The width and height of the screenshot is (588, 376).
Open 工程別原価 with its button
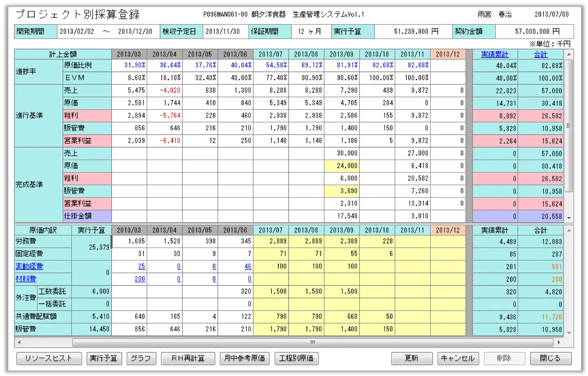coord(296,358)
